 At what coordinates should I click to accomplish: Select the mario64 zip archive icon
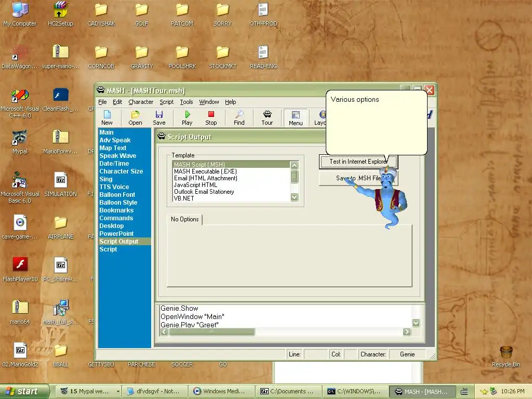(x=20, y=312)
